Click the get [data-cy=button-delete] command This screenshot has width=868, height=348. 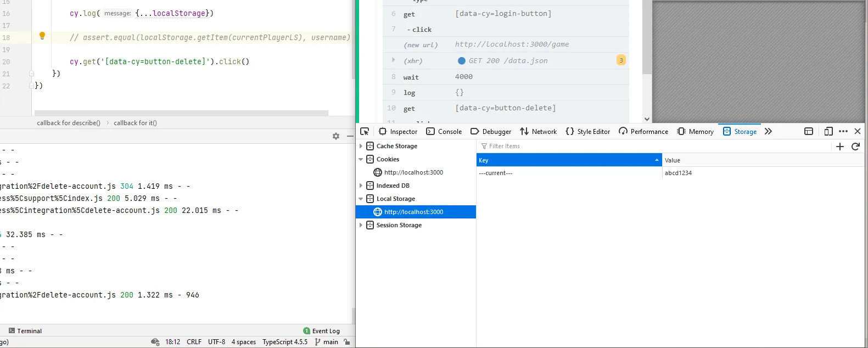[506, 108]
